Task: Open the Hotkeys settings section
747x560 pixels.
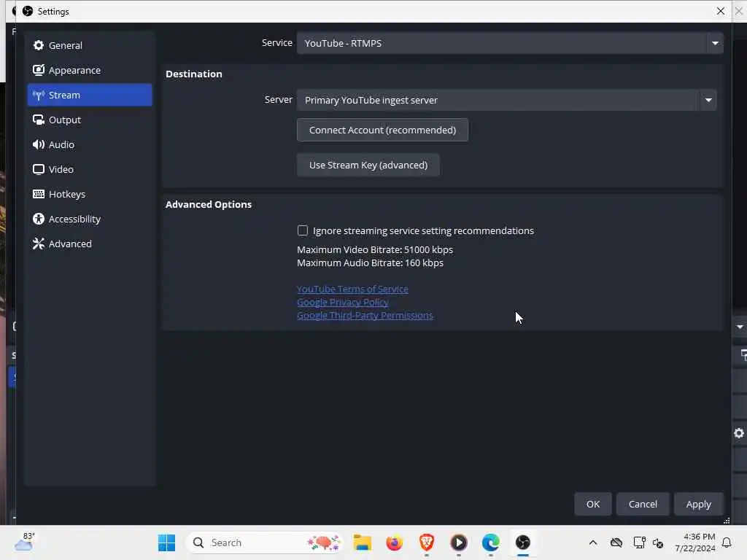Action: pyautogui.click(x=90, y=194)
